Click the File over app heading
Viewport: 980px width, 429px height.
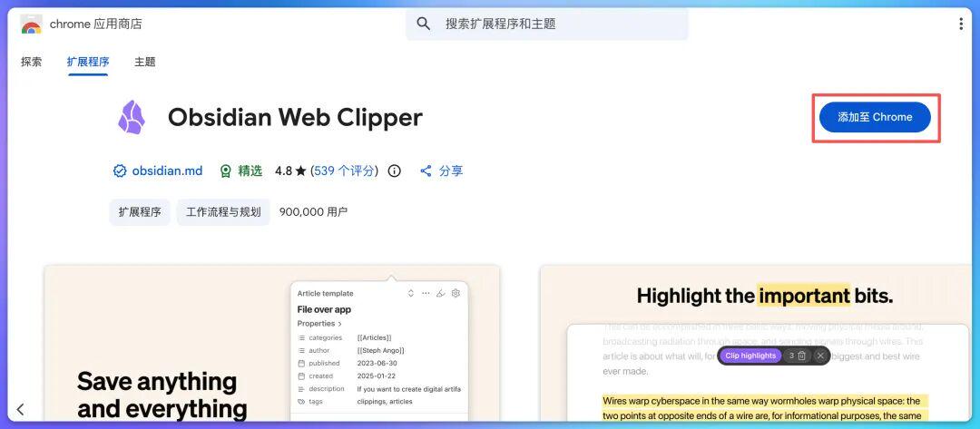[324, 309]
